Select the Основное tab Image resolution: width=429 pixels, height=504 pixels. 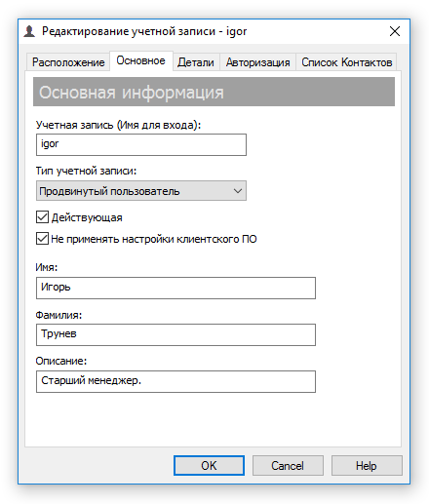coord(141,60)
